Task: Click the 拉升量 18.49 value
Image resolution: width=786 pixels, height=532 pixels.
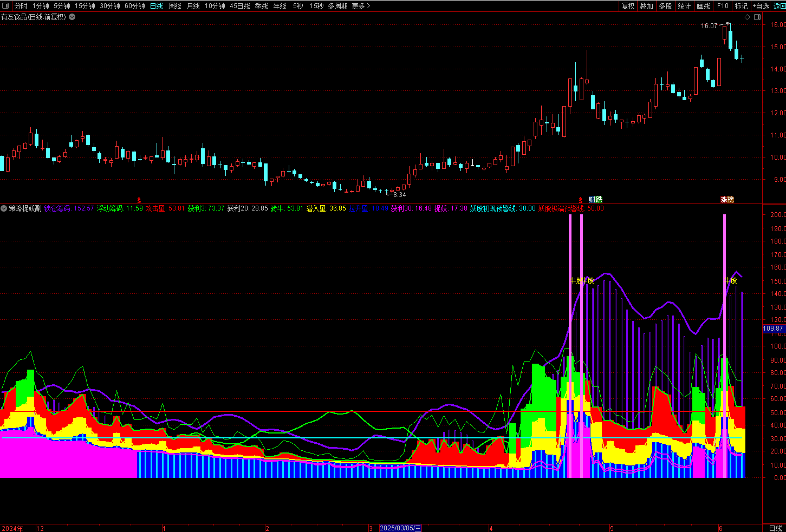Action: click(x=368, y=208)
